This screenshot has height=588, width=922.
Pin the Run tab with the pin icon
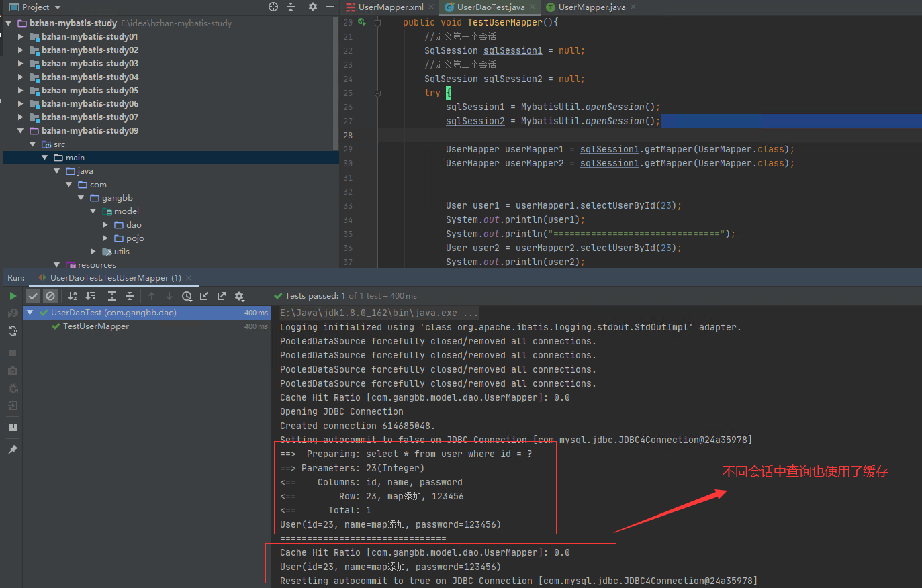tap(13, 450)
